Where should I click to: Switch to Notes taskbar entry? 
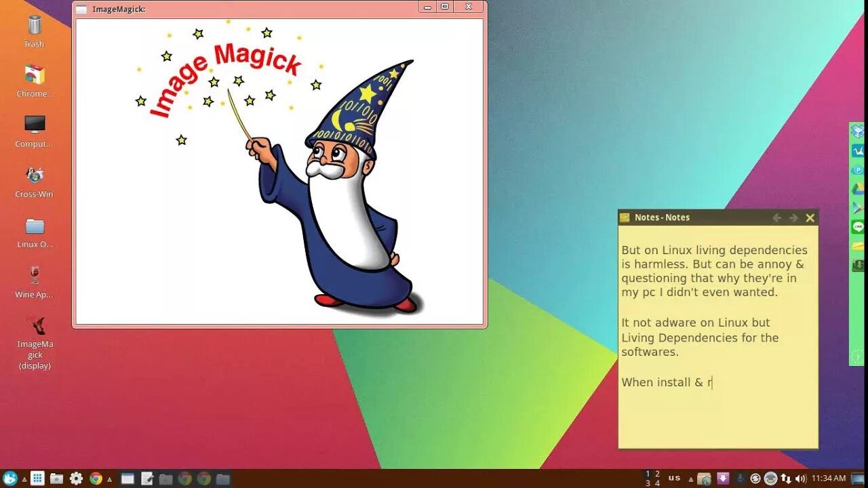pos(147,479)
